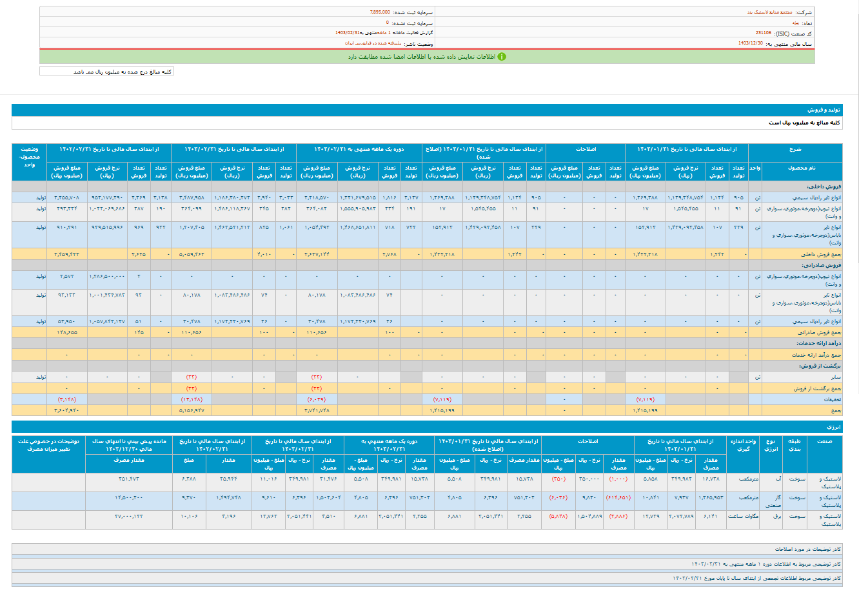859x616 pixels.
Task: Click the تخفیفات row label
Action: click(831, 399)
